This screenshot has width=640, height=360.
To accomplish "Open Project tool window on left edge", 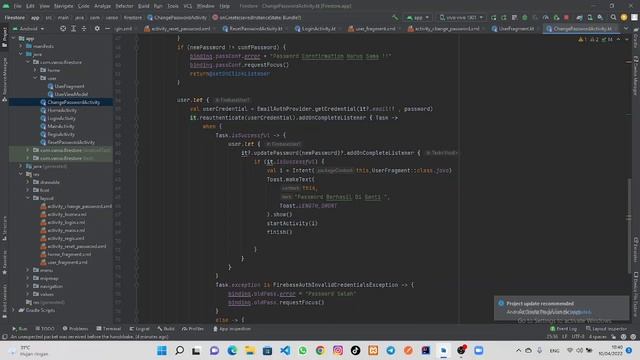I will pos(4,38).
